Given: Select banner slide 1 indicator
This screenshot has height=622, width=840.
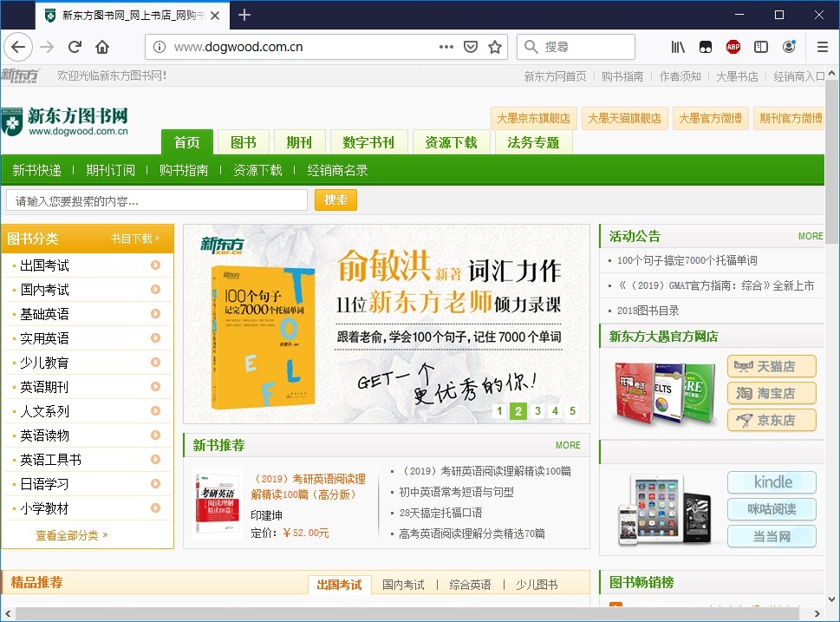Looking at the screenshot, I should pos(499,411).
